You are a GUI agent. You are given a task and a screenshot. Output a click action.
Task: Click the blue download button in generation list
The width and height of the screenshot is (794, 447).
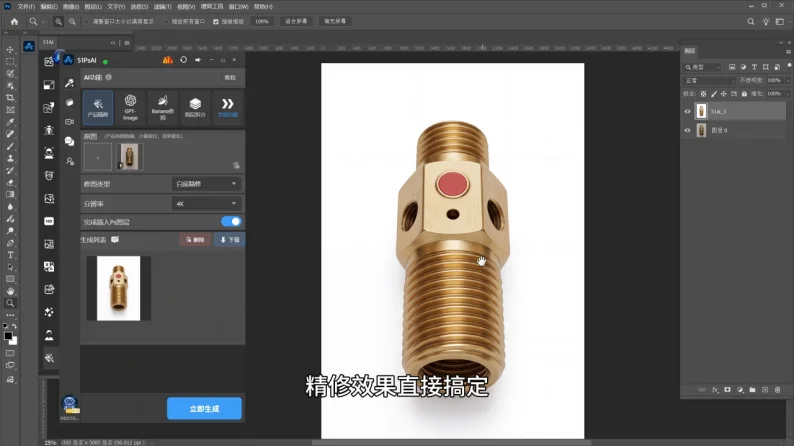tap(230, 239)
